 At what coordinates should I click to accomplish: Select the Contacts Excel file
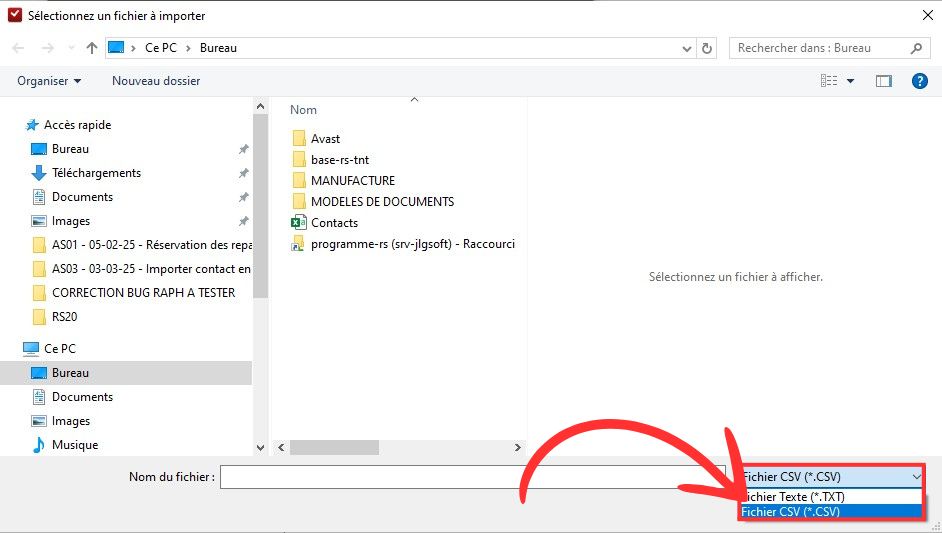click(x=334, y=223)
